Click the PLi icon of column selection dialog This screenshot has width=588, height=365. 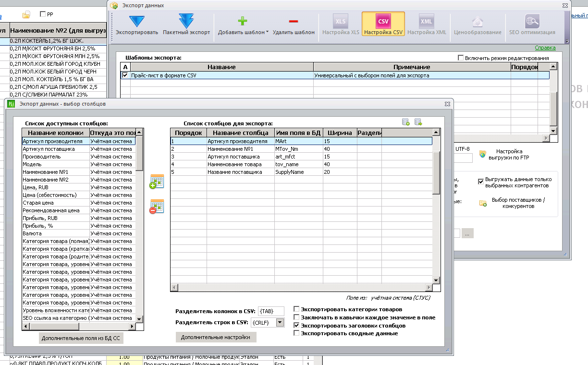[x=12, y=103]
